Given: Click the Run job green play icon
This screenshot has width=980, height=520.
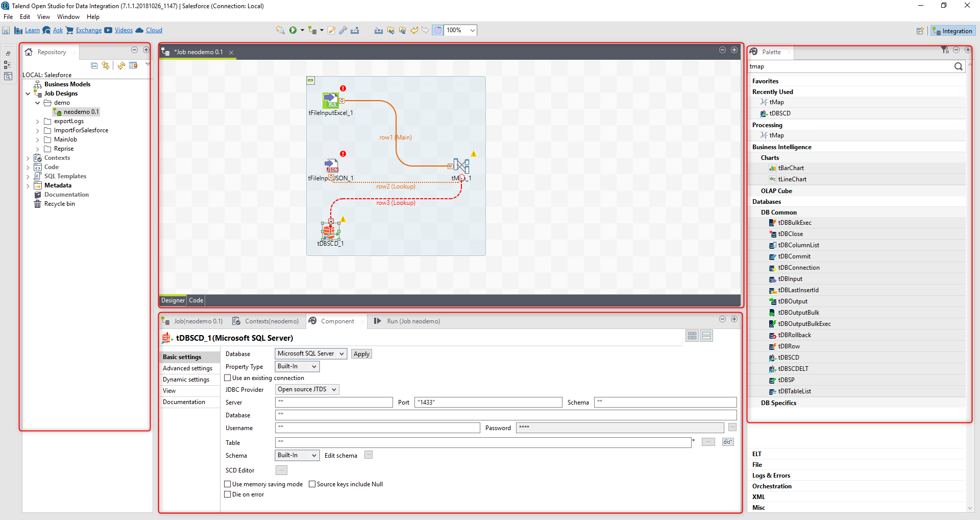Looking at the screenshot, I should pos(293,30).
